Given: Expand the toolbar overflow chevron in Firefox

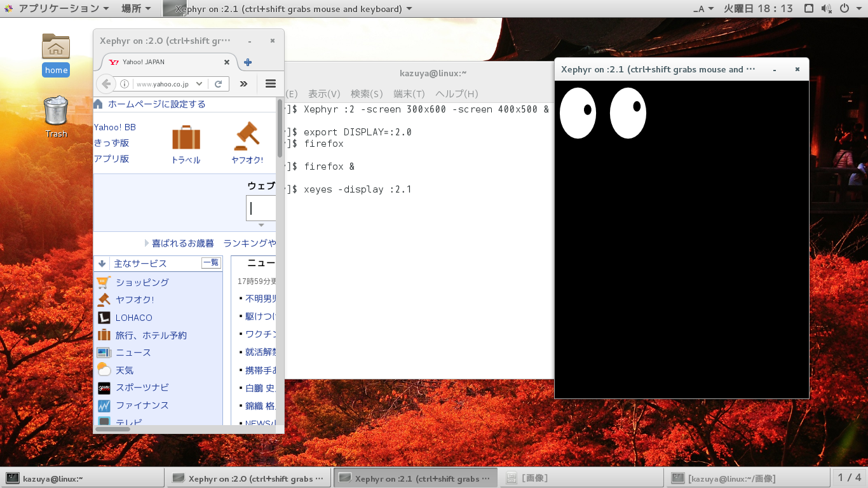Looking at the screenshot, I should [243, 83].
